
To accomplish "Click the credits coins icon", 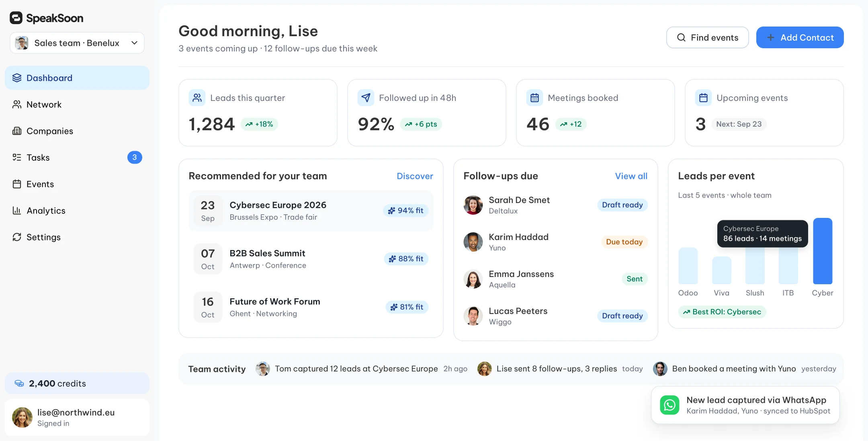I will coord(19,384).
